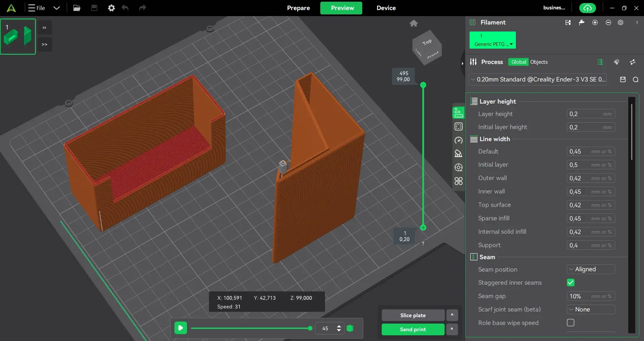Reset the view with the home icon

(414, 23)
